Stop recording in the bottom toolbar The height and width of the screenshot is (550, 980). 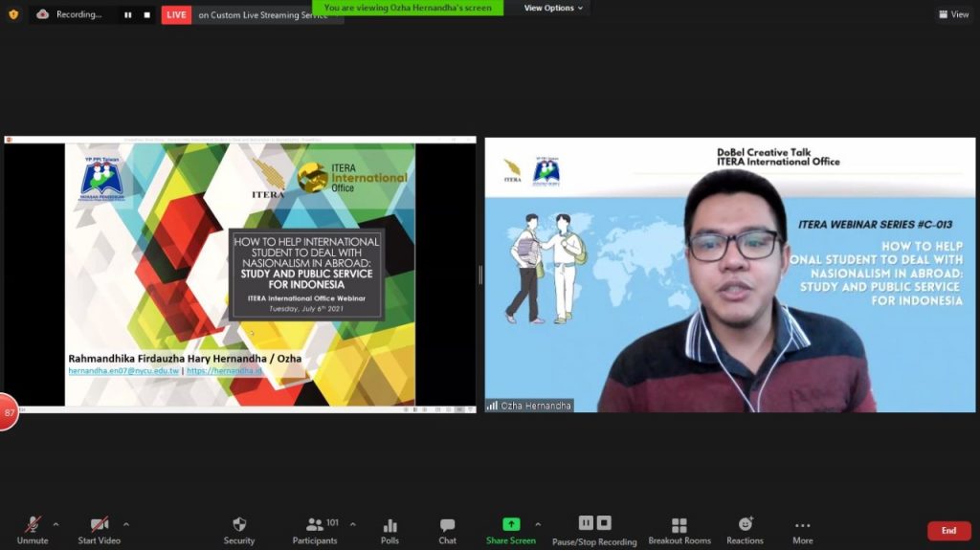tap(604, 522)
